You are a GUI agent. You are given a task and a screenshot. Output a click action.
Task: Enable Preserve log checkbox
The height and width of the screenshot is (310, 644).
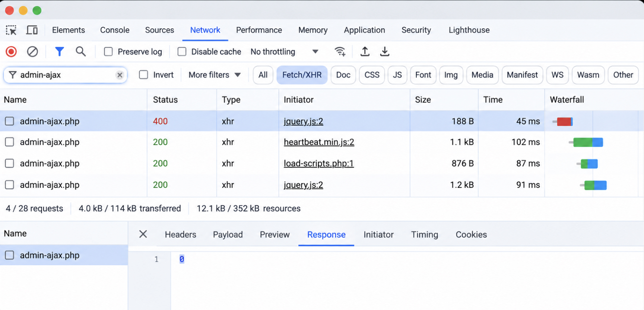click(108, 51)
